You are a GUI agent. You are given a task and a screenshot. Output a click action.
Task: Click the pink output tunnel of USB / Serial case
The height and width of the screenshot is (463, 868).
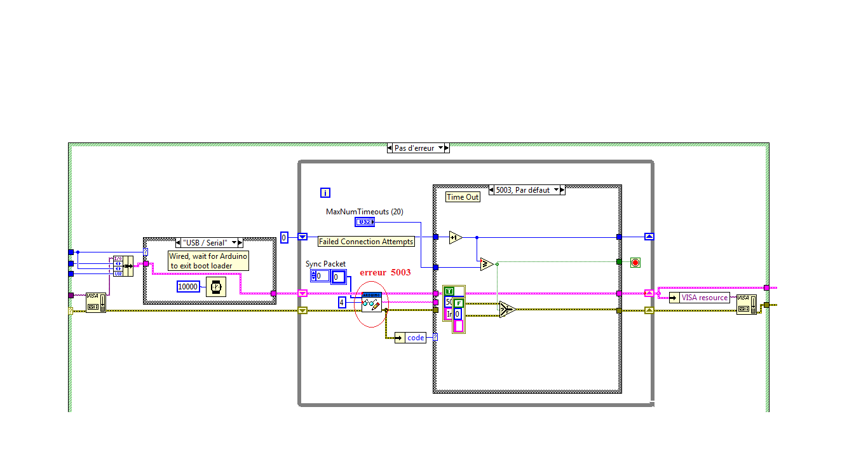(x=273, y=294)
